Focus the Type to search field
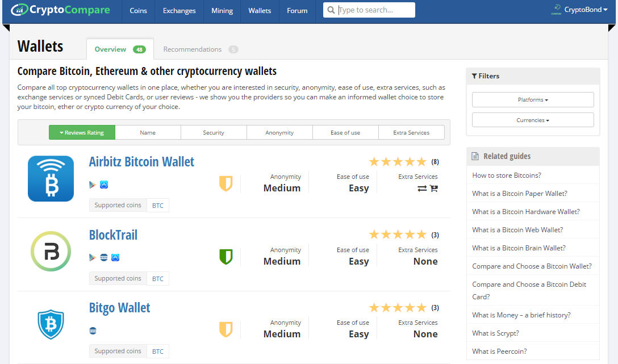This screenshot has height=364, width=618. [x=369, y=10]
